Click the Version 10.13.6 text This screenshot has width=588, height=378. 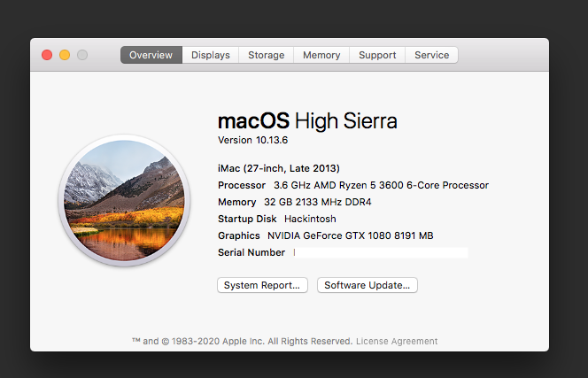coord(252,140)
